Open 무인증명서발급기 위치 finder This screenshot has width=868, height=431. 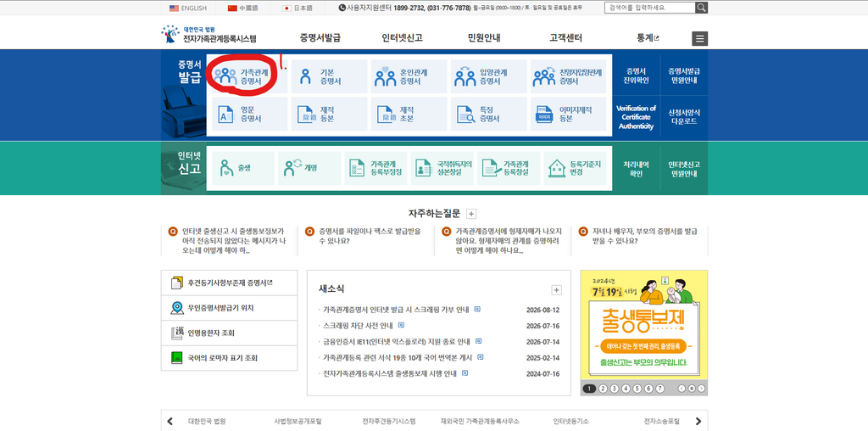point(229,308)
